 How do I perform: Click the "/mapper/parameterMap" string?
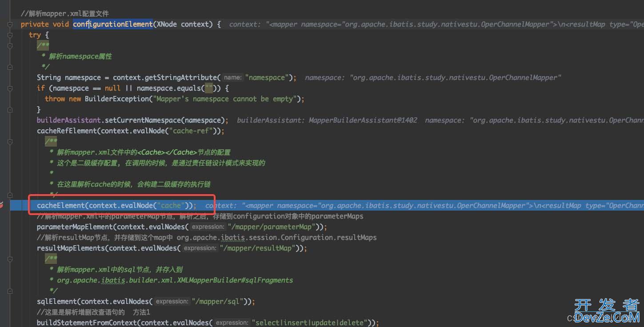[272, 227]
